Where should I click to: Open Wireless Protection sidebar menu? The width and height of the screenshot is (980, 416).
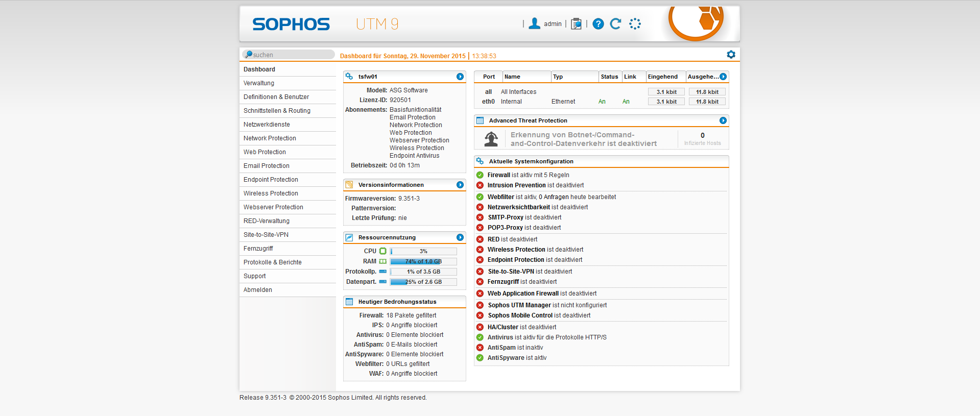[288, 193]
